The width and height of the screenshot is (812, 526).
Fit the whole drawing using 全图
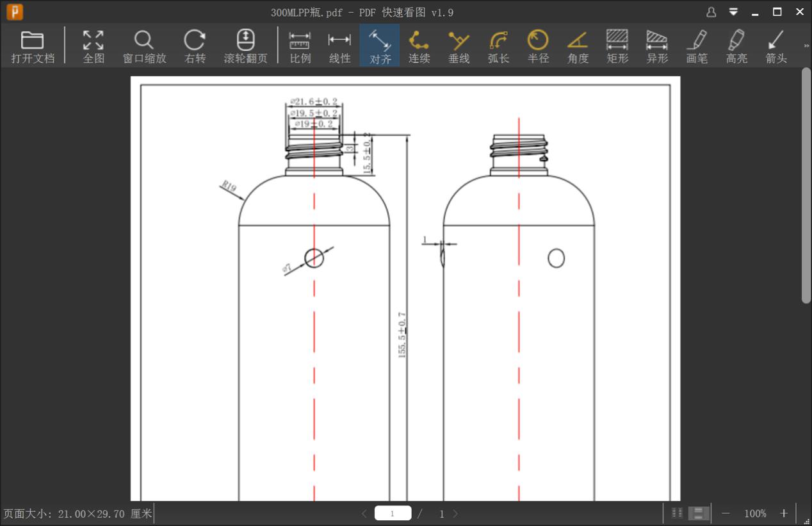(92, 45)
